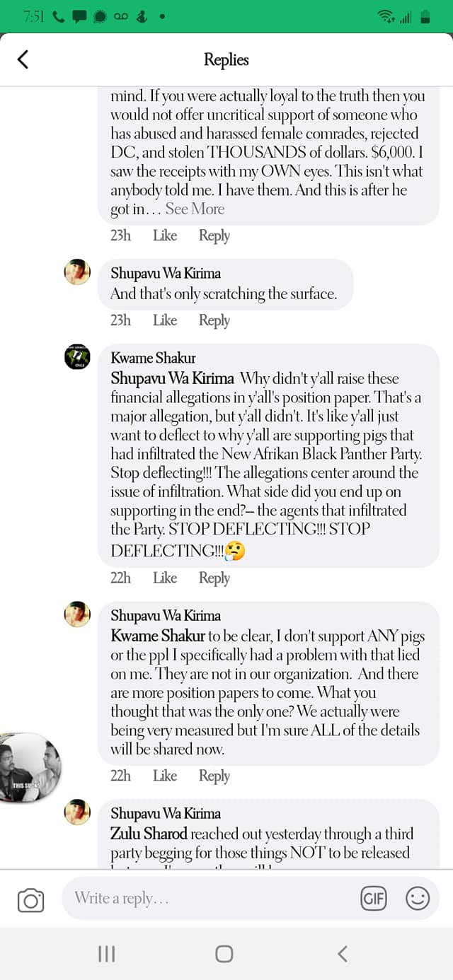The image size is (453, 980).
Task: Like the "scratching the surface" comment
Action: click(x=165, y=320)
